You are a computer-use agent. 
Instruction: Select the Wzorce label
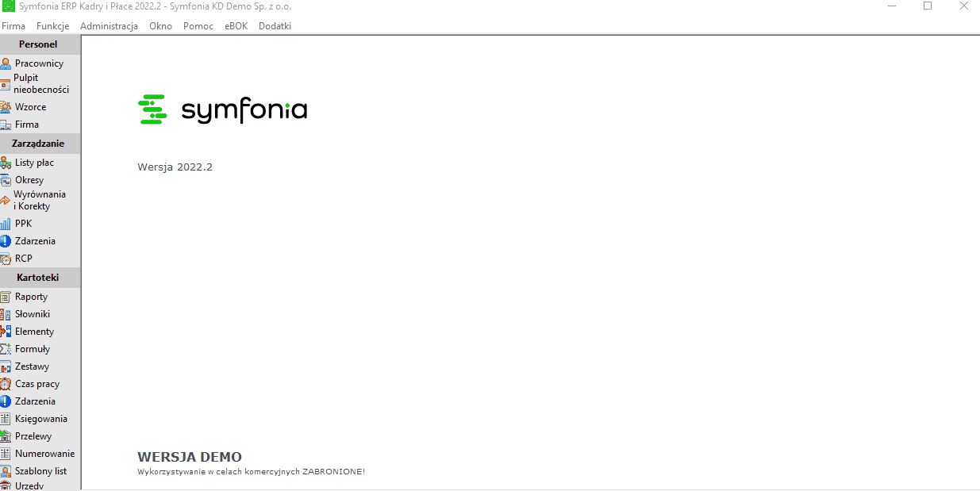30,107
